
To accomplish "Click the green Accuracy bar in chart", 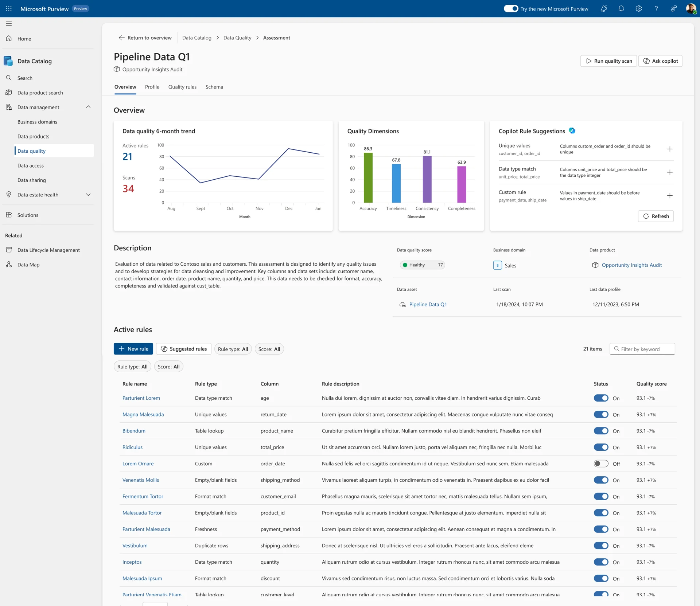I will point(368,177).
